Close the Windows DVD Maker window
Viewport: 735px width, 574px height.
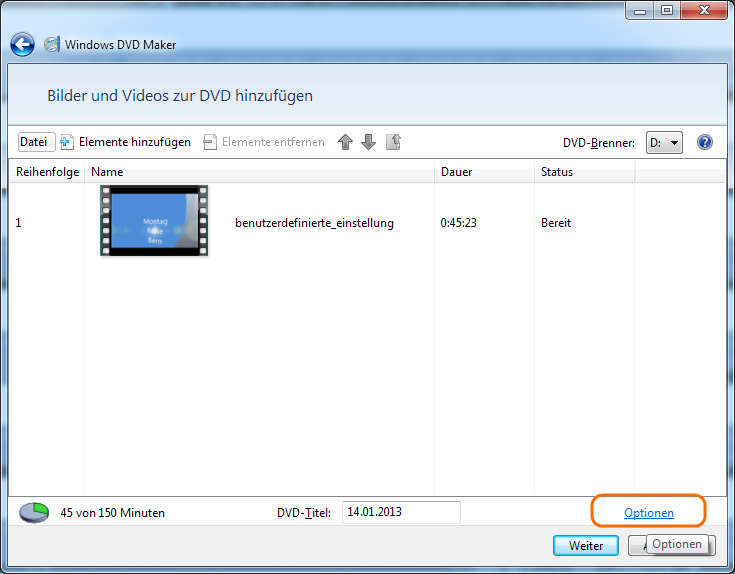tap(703, 10)
